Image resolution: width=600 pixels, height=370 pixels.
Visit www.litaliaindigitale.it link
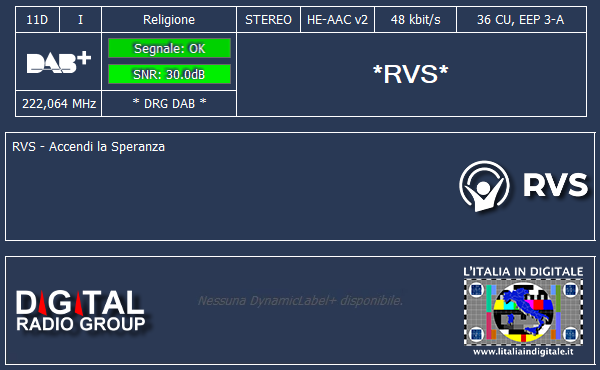click(523, 351)
